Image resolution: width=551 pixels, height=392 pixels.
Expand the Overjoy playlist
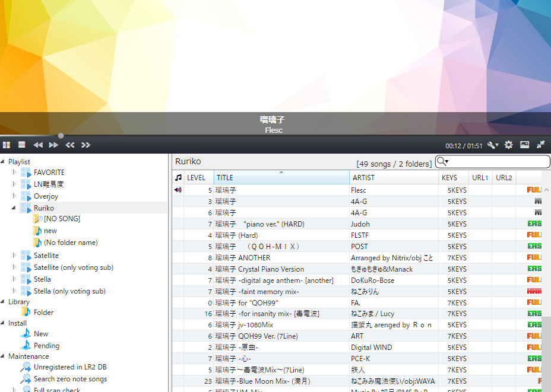point(14,196)
